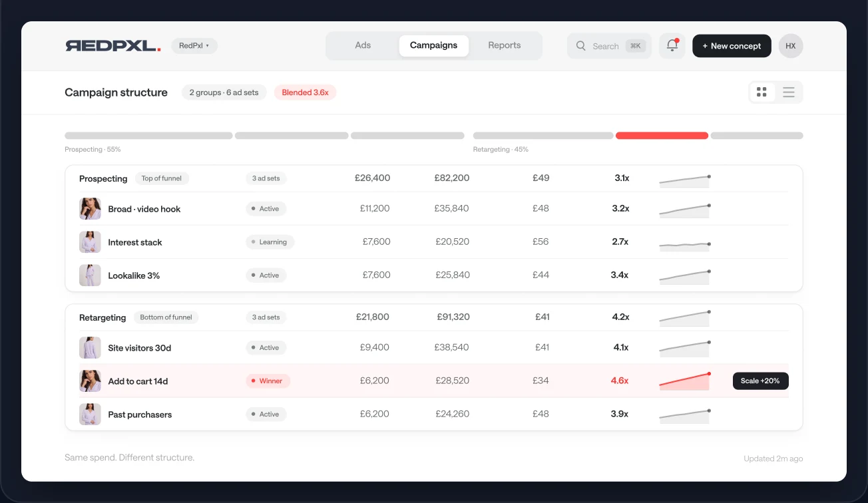Switch to the Reports tab
Viewport: 868px width, 503px height.
point(505,46)
